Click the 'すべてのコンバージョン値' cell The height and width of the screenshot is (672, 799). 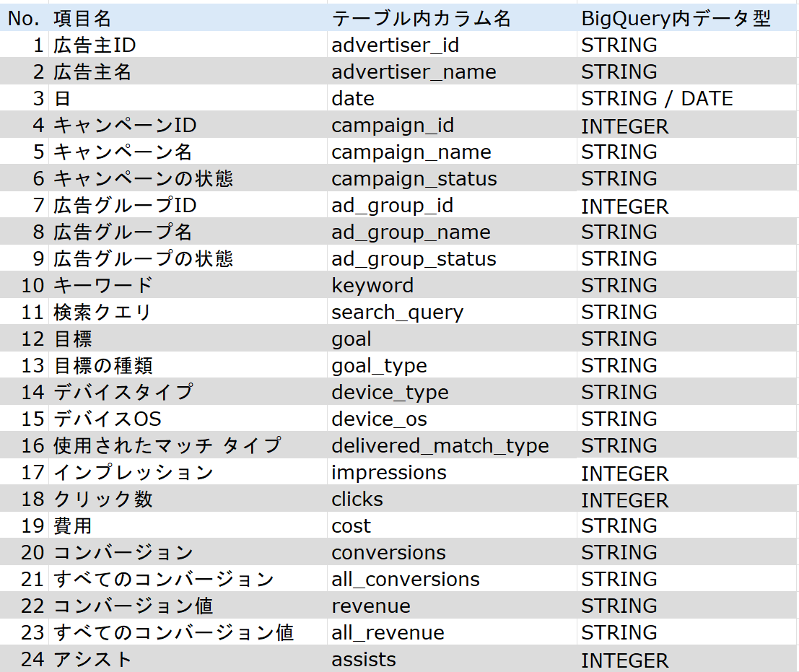tap(188, 632)
